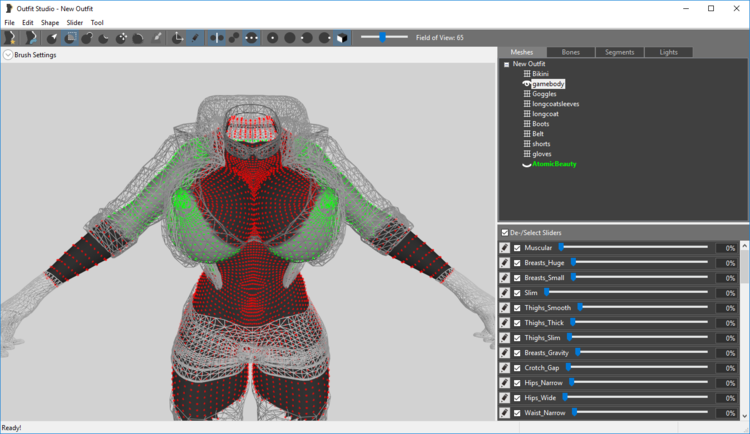750x434 pixels.
Task: Toggle X-mirror brush editing
Action: (x=217, y=38)
